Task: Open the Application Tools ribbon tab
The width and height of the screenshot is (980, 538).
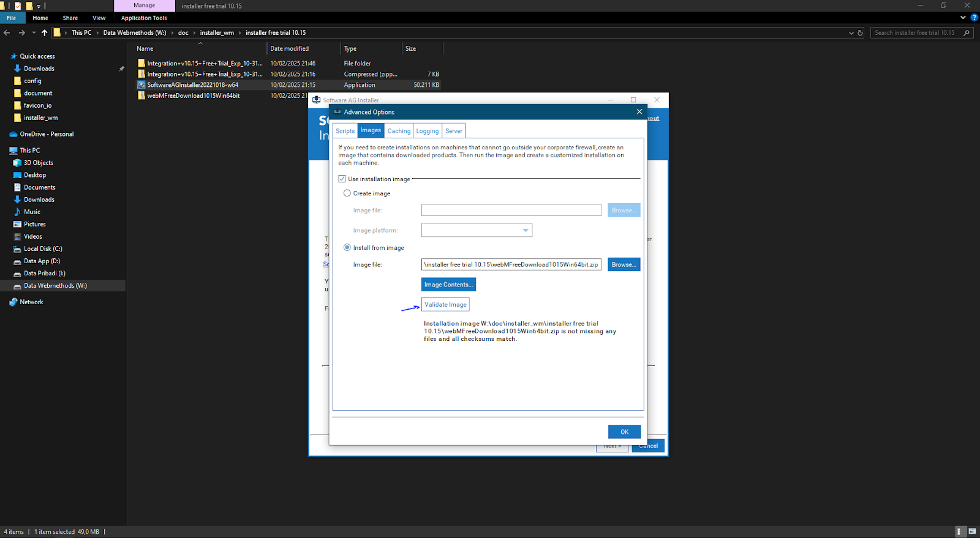Action: point(144,18)
